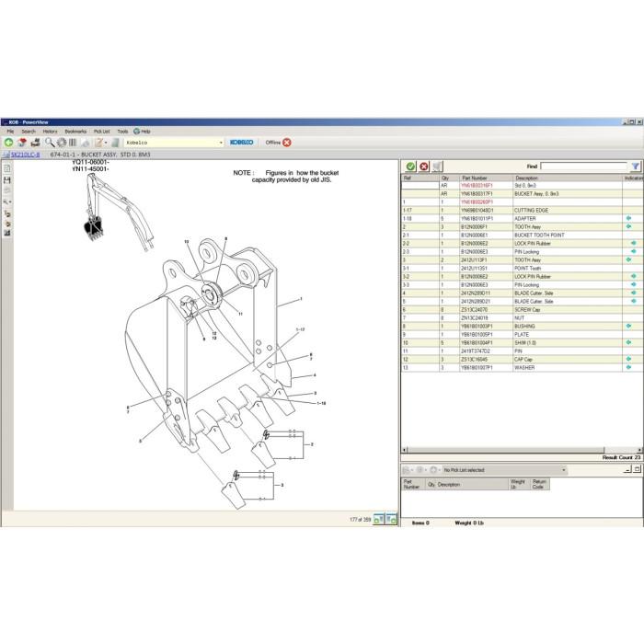This screenshot has height=644, width=644.
Task: Click the greyed print icon in diagram sidebar
Action: (x=7, y=190)
